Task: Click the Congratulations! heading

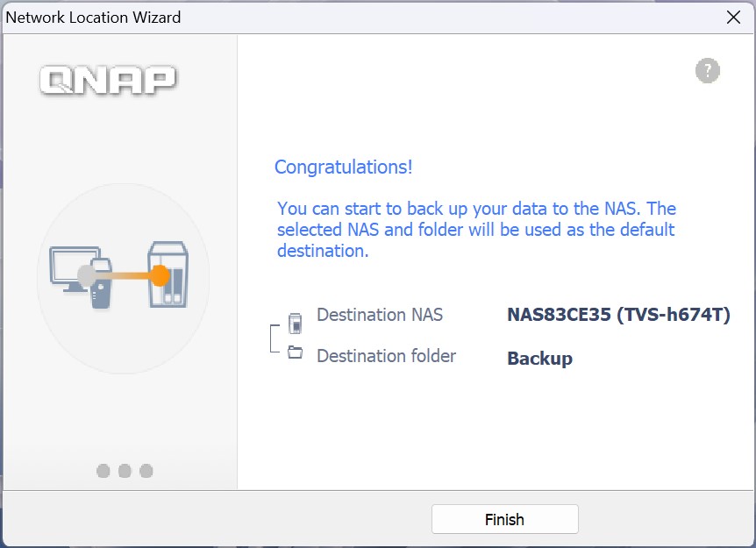Action: [343, 167]
